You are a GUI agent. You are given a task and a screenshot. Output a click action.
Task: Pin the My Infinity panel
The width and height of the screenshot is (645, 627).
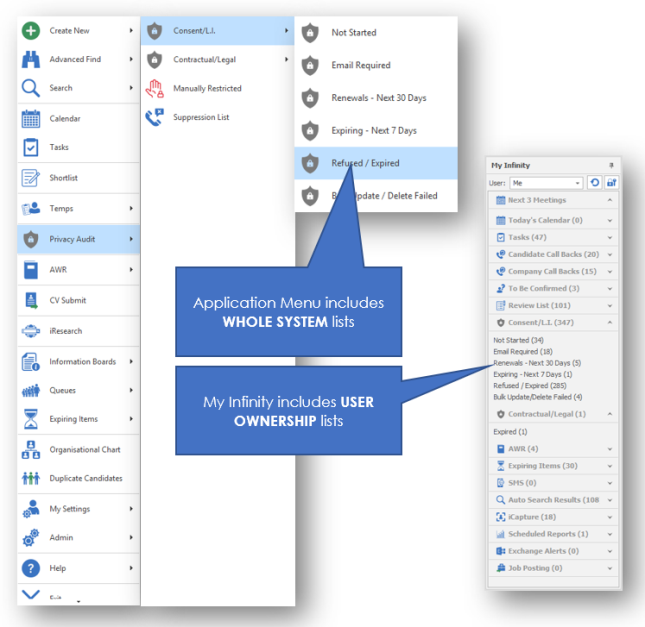tap(611, 165)
